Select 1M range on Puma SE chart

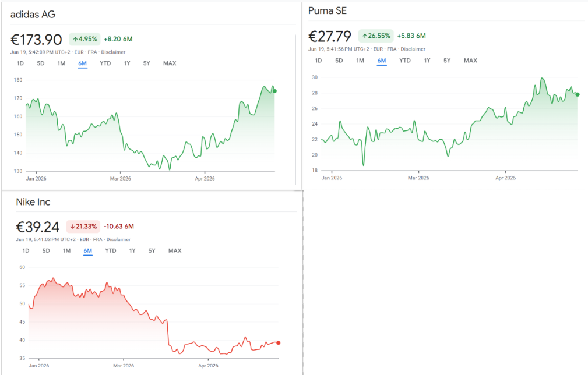tap(360, 61)
